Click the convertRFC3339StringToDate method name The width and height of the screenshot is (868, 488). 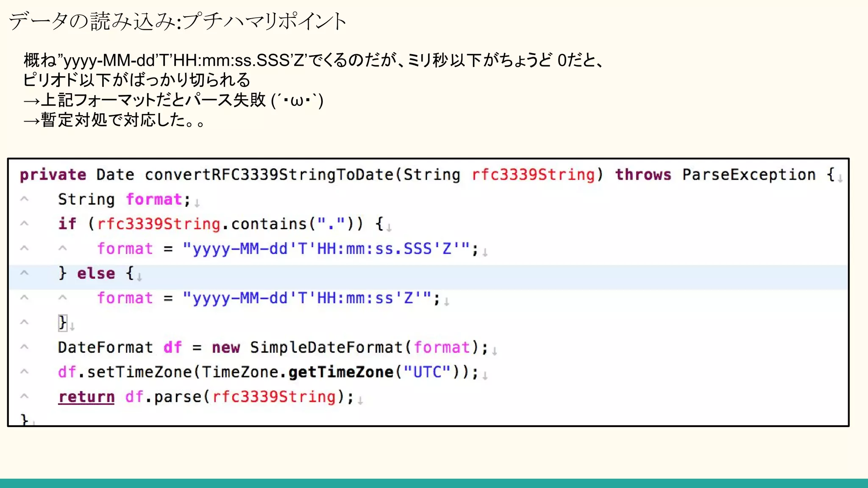click(269, 175)
